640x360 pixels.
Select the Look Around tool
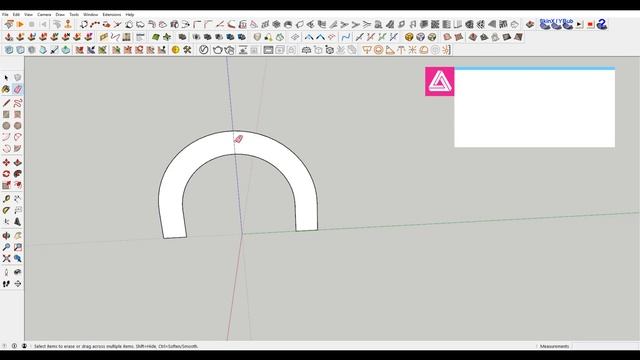click(18, 272)
